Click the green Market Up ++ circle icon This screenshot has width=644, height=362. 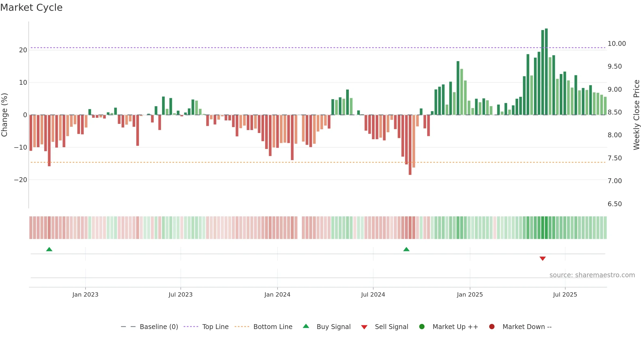coord(422,327)
